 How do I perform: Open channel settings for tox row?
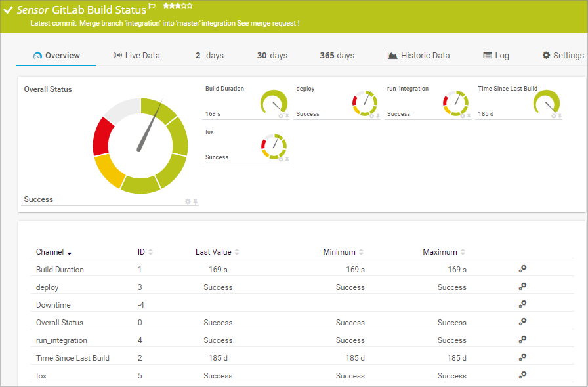tap(522, 375)
